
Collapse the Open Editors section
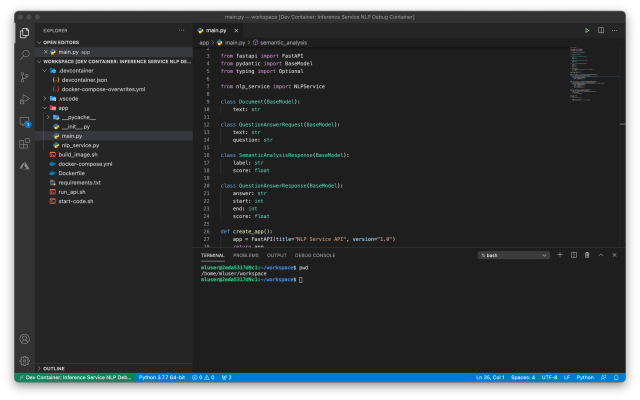point(60,42)
